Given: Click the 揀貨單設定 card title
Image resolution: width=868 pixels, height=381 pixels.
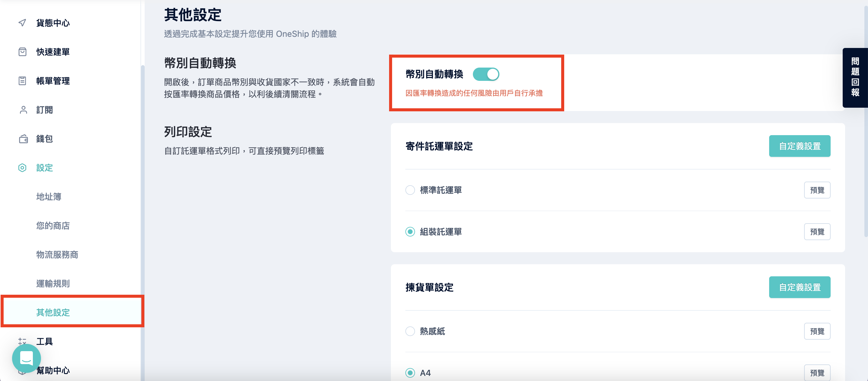Looking at the screenshot, I should [x=429, y=287].
